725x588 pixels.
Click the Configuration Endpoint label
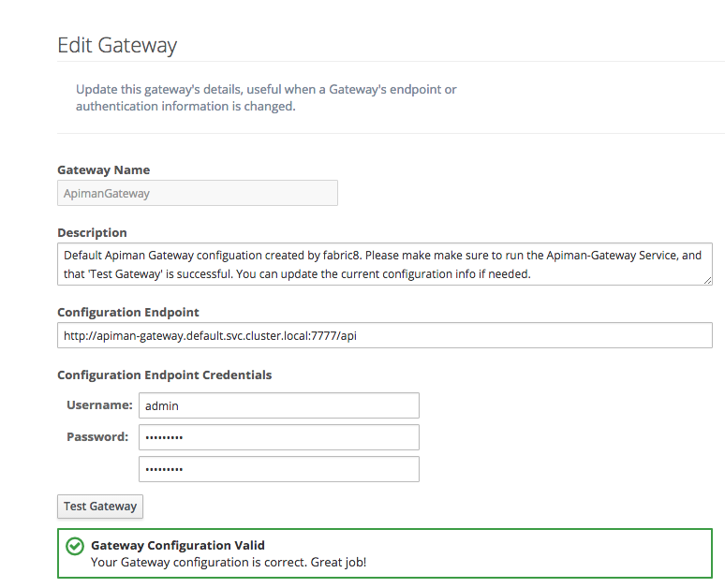[128, 313]
